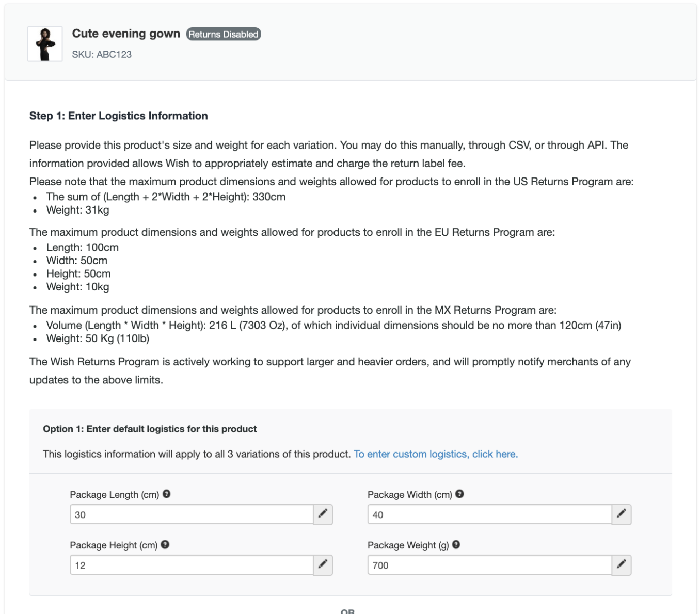Click the edit pencil for Package Width
This screenshot has height=614, width=700.
(x=621, y=514)
